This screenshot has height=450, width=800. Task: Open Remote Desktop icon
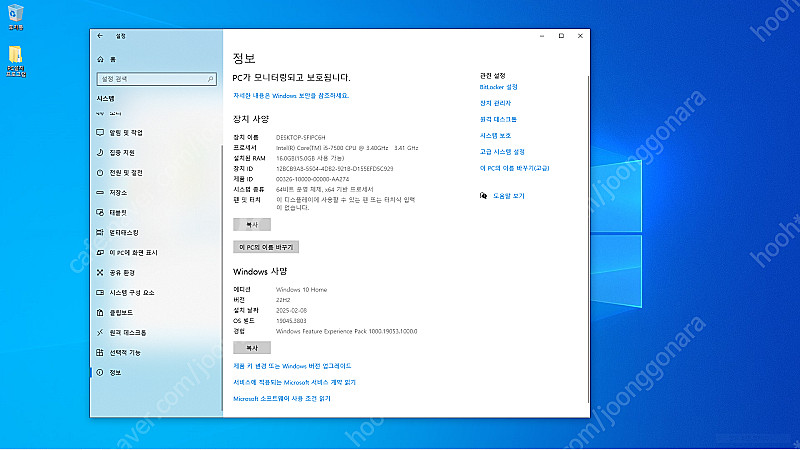[x=100, y=333]
